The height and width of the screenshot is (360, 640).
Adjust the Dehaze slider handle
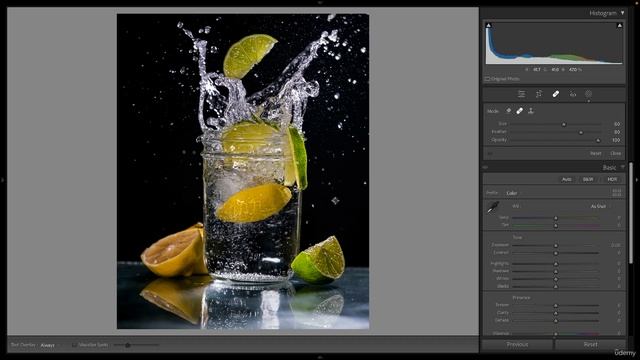coord(556,321)
